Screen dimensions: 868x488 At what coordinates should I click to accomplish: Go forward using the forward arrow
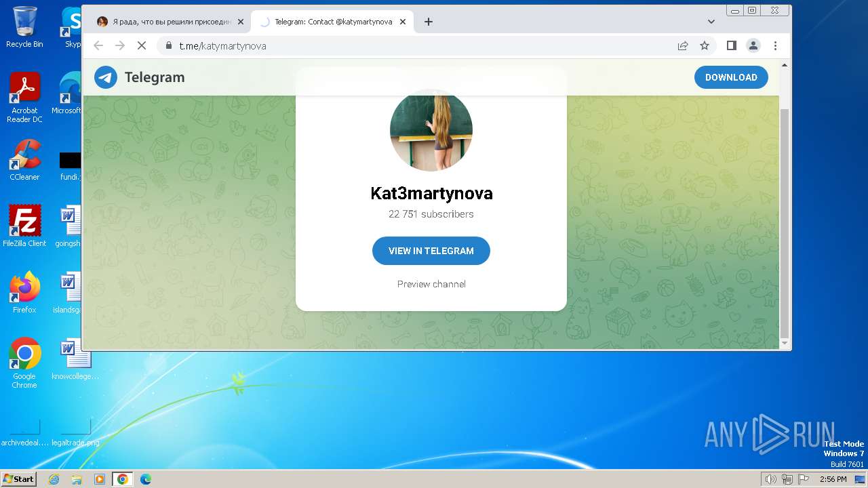coord(120,45)
